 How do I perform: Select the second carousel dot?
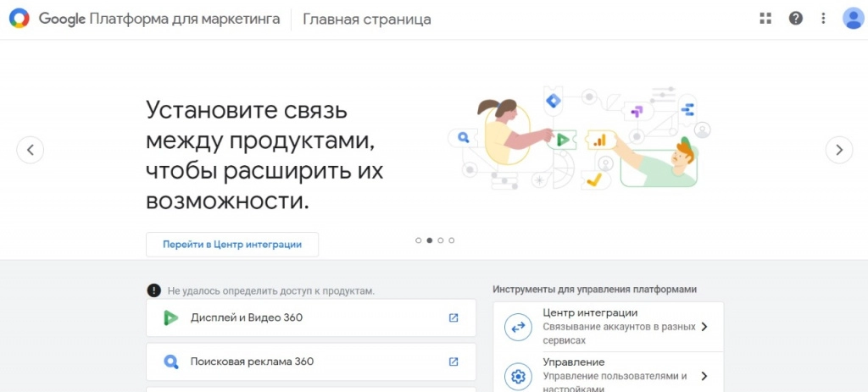click(430, 240)
